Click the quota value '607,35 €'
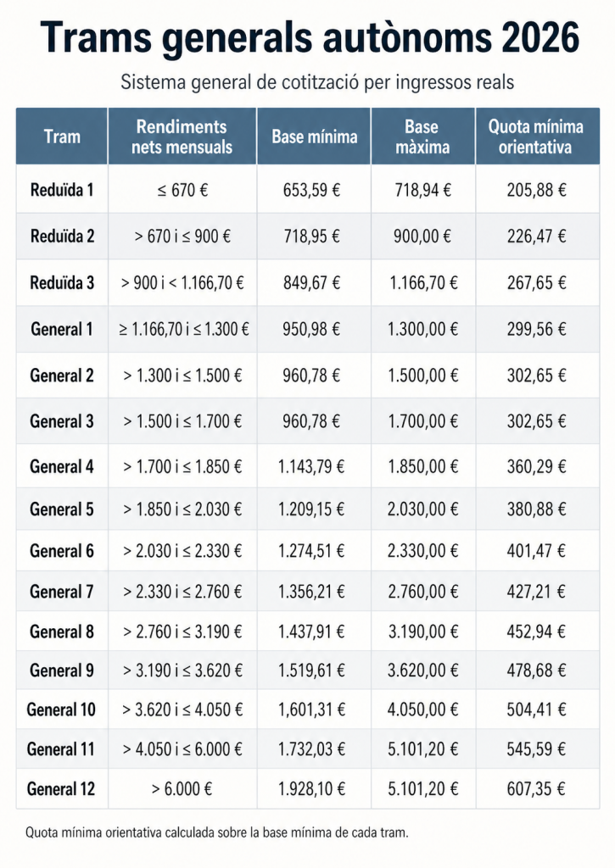 point(535,789)
